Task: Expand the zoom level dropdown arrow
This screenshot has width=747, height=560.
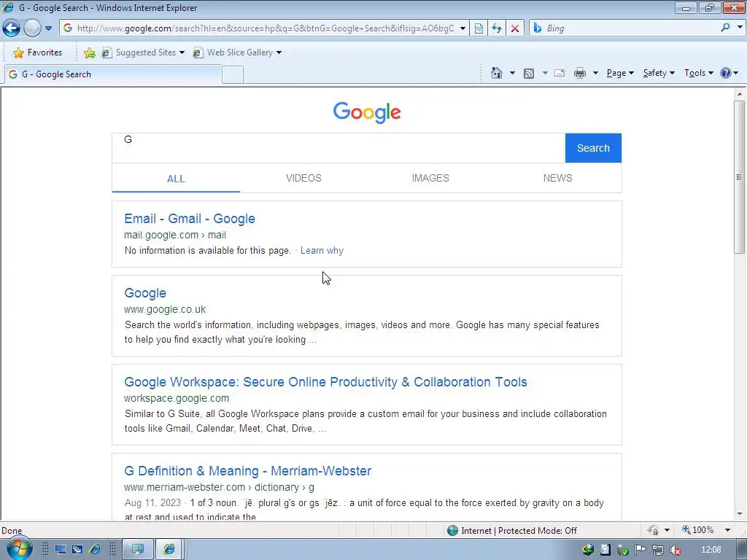Action: [x=727, y=530]
